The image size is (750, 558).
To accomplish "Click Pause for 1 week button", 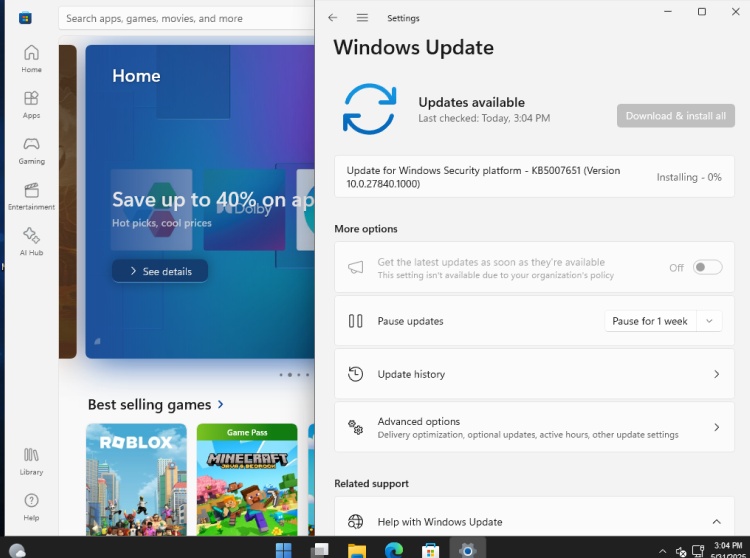I will pyautogui.click(x=651, y=321).
